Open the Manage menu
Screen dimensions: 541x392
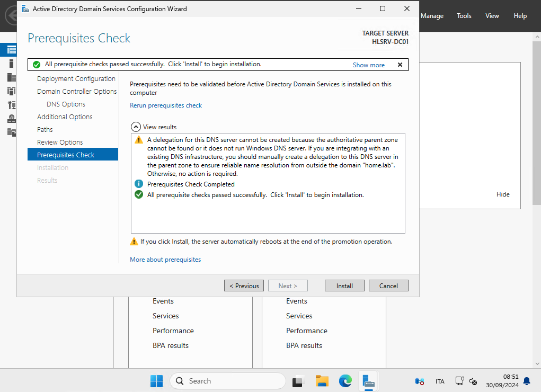click(432, 16)
